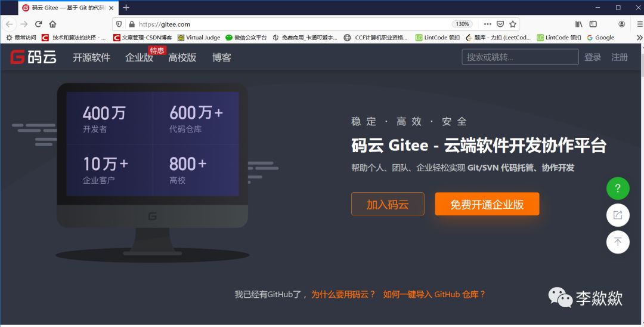Click the browser Back arrow
The height and width of the screenshot is (327, 644).
click(x=10, y=24)
